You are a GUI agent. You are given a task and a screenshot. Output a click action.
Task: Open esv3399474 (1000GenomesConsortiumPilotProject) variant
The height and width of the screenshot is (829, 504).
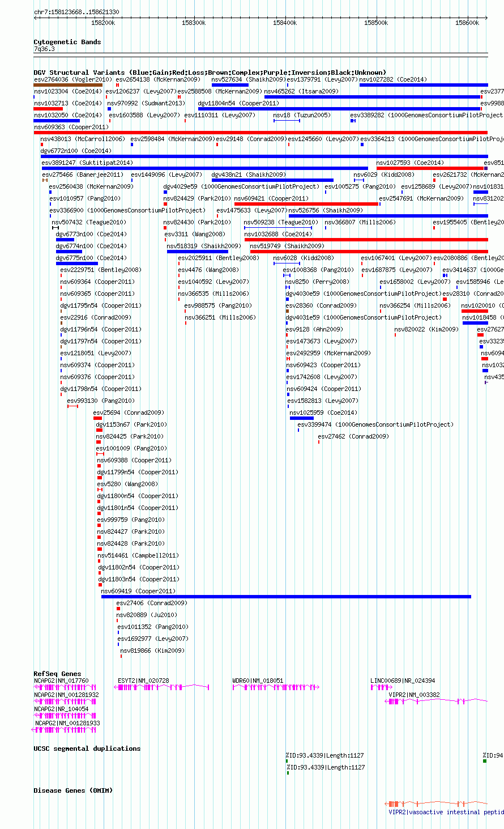click(x=375, y=424)
